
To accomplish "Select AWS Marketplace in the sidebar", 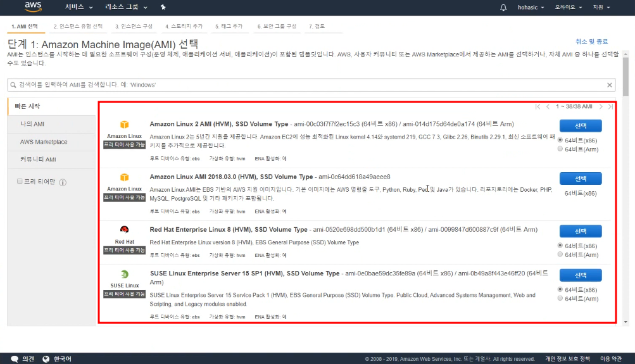I will (52, 142).
